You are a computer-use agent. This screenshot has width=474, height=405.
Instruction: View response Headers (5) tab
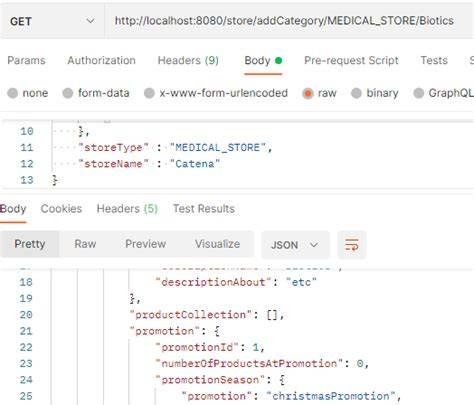127,209
